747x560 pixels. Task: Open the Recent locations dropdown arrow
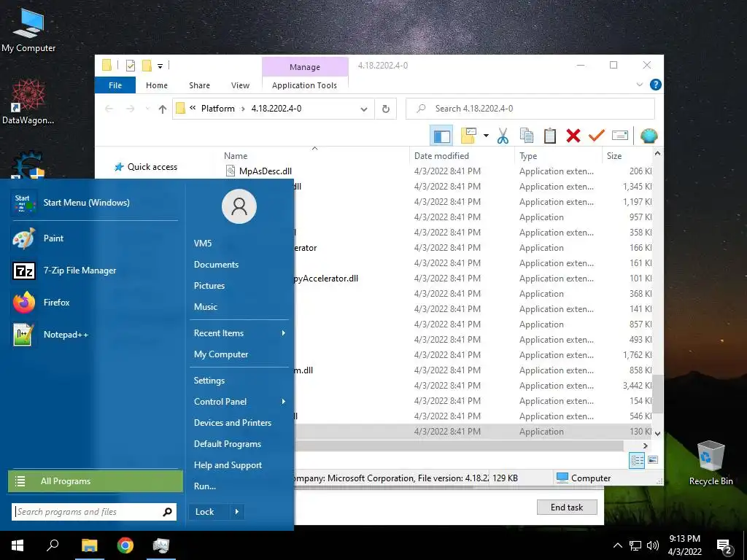tap(147, 109)
